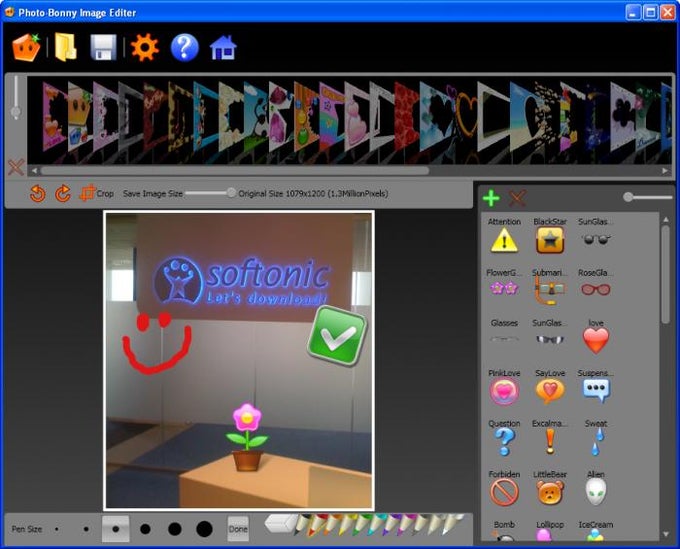The width and height of the screenshot is (680, 549).
Task: Open settings with the orange gear icon
Action: [x=144, y=47]
